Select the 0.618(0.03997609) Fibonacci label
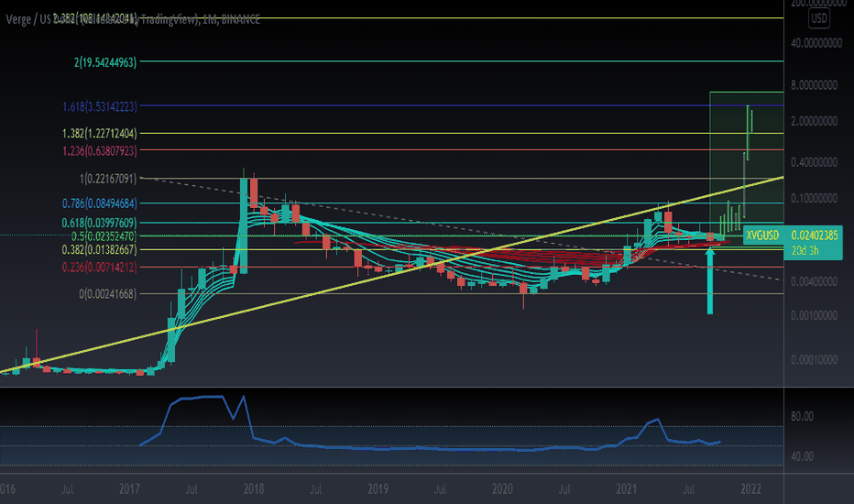Viewport: 854px width, 504px height. 100,223
